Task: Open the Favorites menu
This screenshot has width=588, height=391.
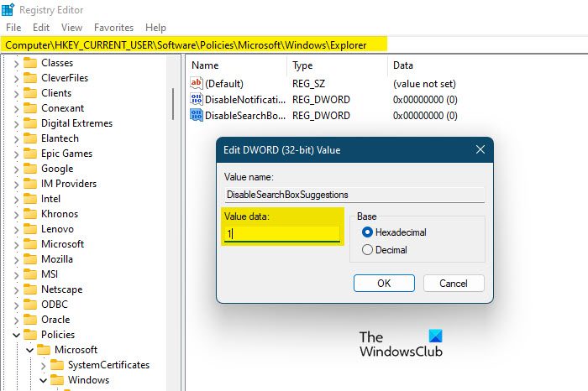Action: pos(113,28)
